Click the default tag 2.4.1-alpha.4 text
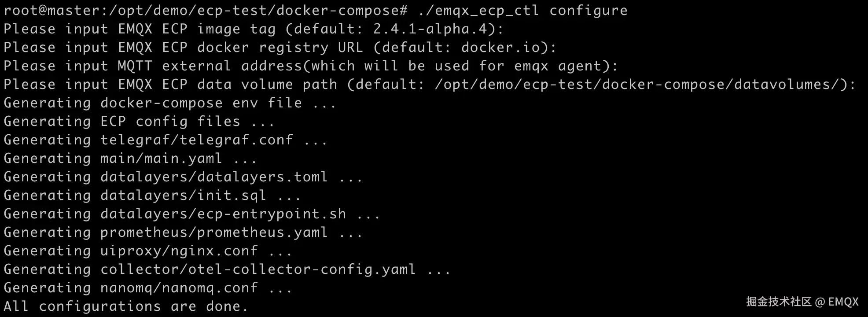868x317 pixels. point(434,29)
